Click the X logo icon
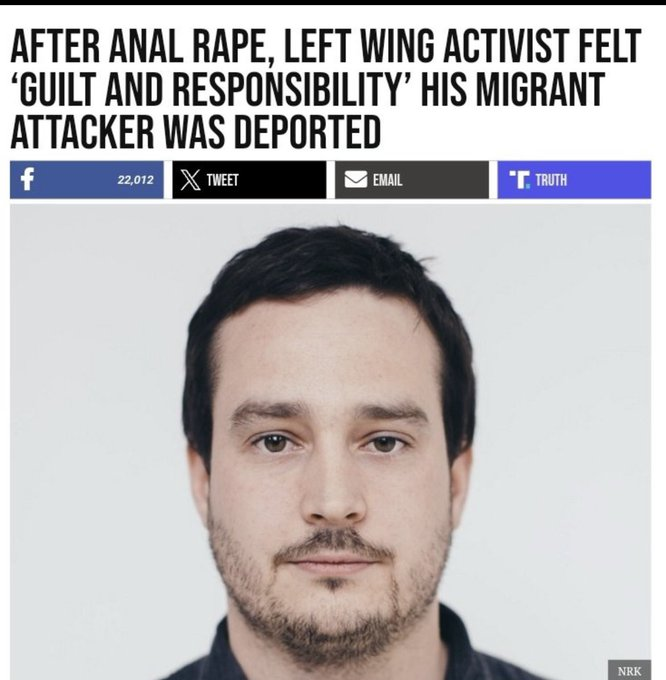Image resolution: width=666 pixels, height=680 pixels. [190, 180]
